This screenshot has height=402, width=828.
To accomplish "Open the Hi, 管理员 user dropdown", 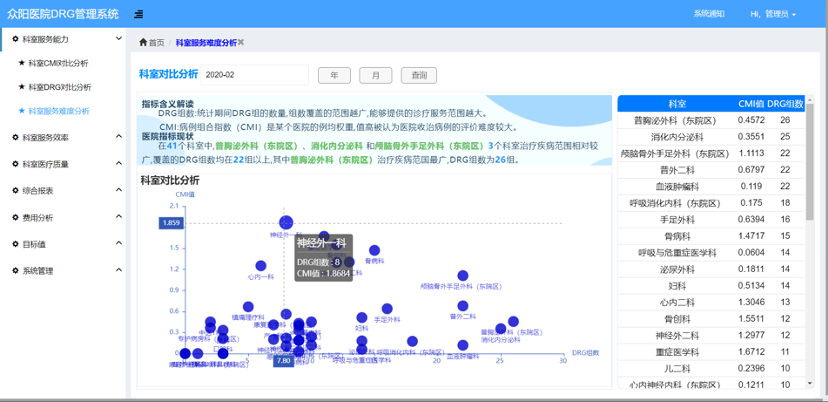I will coord(773,14).
